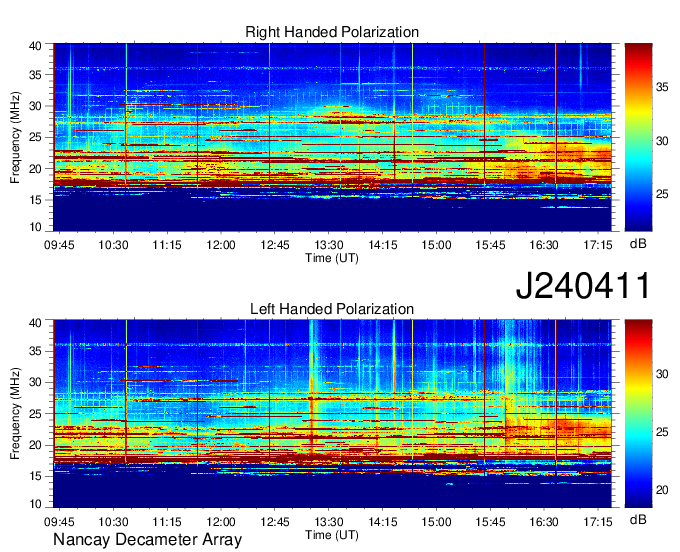This screenshot has height=552, width=680.
Task: Click the 12:00 time tick on upper plot
Action: pyautogui.click(x=221, y=245)
